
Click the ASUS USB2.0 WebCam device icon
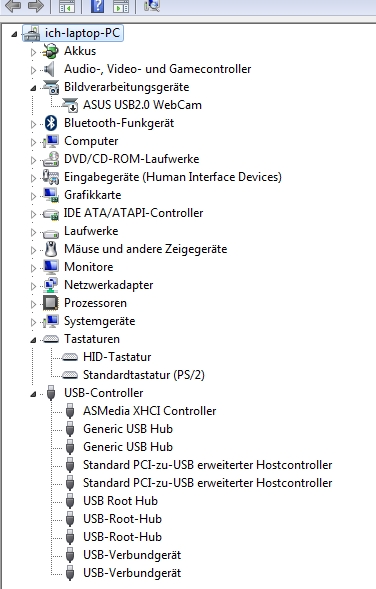pyautogui.click(x=70, y=105)
